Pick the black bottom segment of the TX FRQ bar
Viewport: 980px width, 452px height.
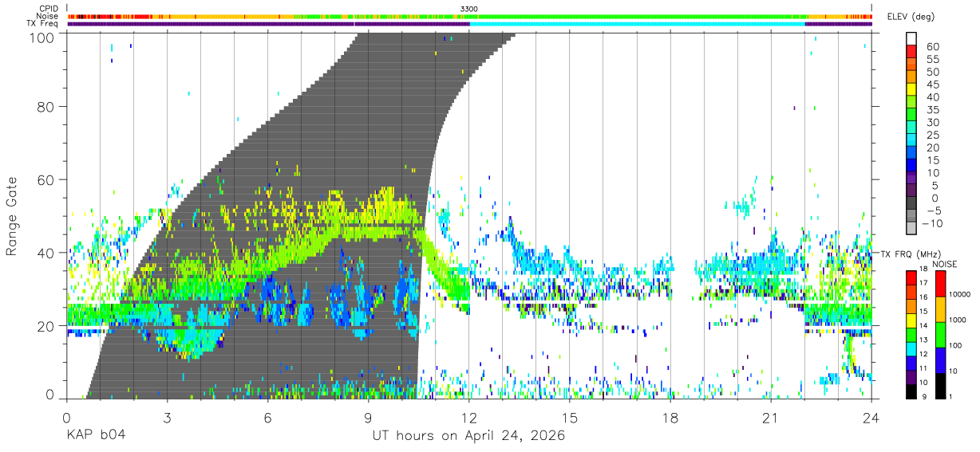[x=911, y=391]
